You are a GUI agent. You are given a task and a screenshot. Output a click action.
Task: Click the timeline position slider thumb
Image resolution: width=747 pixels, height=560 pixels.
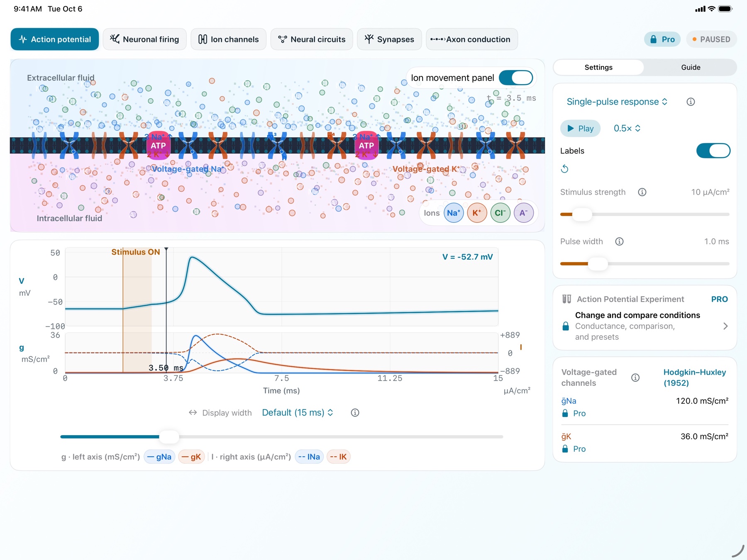click(169, 437)
